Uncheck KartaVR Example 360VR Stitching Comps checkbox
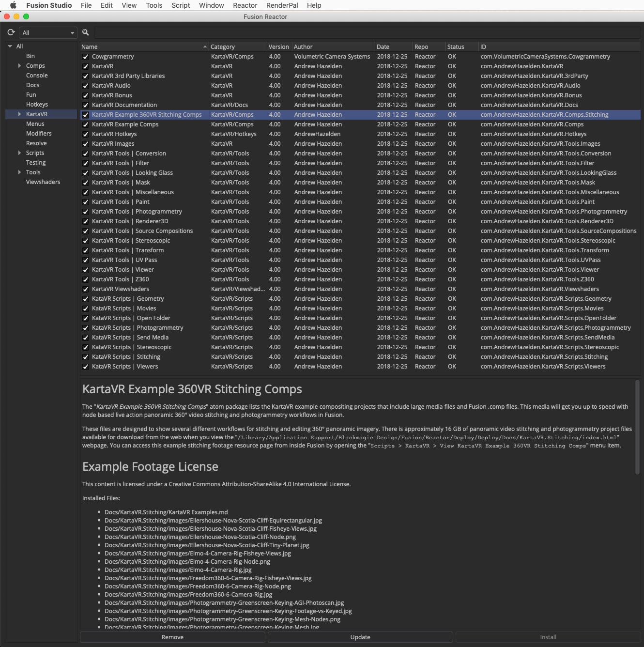644x647 pixels. (x=86, y=115)
